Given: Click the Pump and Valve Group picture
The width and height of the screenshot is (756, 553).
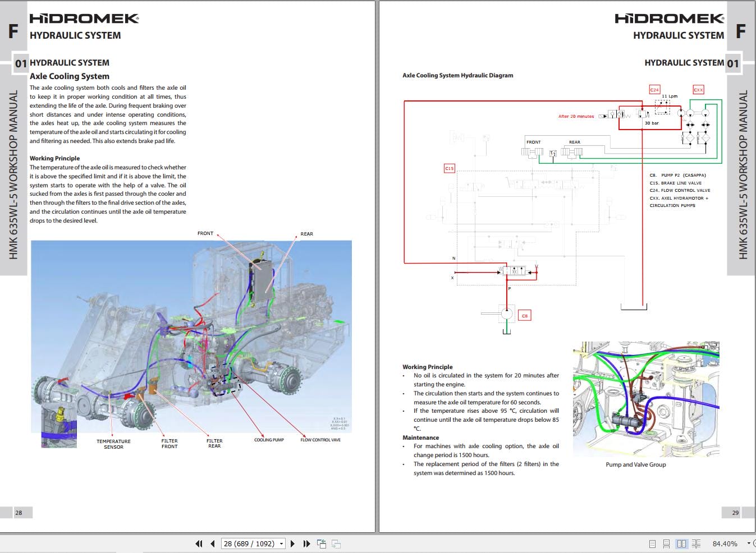Looking at the screenshot, I should pyautogui.click(x=646, y=399).
